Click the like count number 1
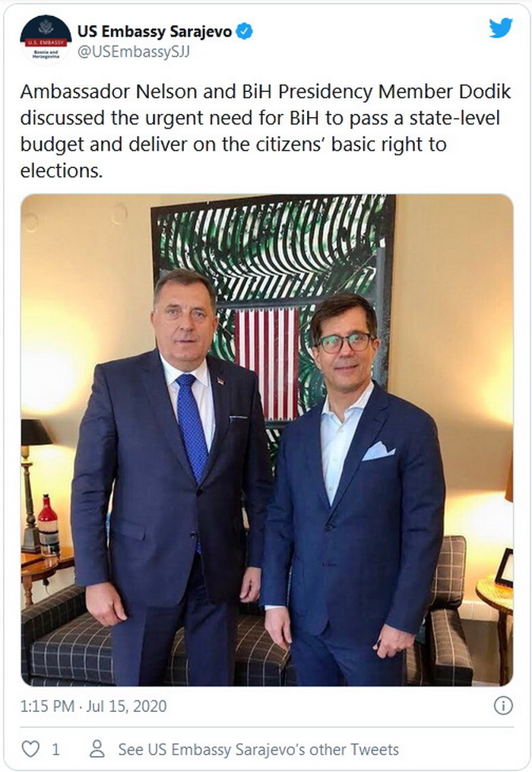This screenshot has height=772, width=532. (55, 749)
